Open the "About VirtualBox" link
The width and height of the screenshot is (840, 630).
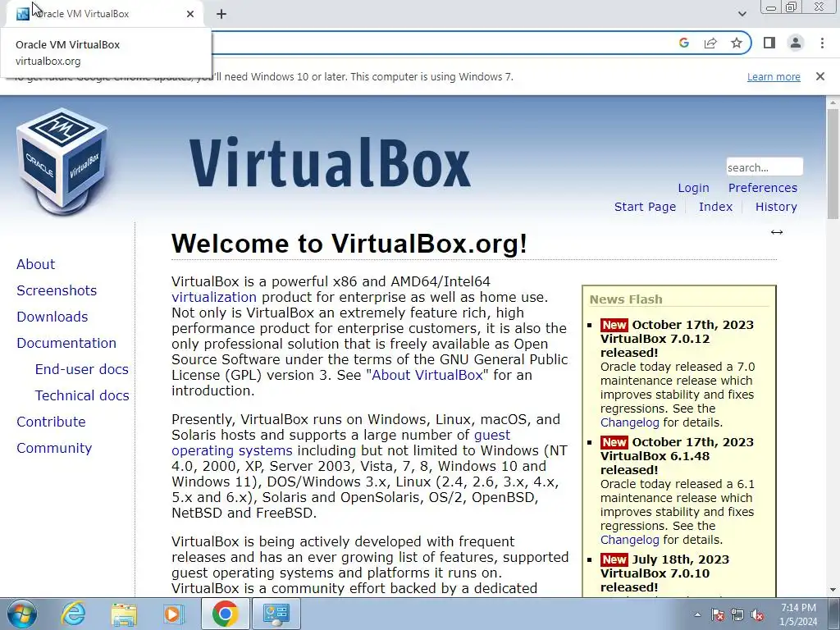pyautogui.click(x=427, y=375)
